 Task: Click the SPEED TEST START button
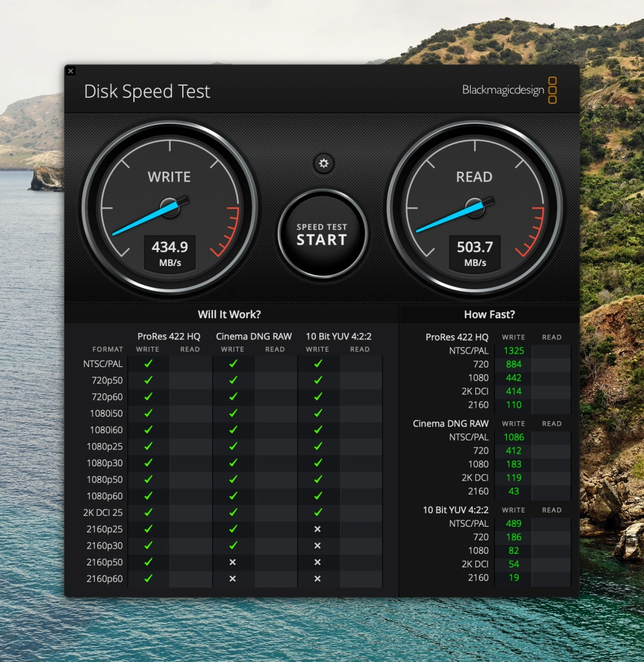click(322, 234)
